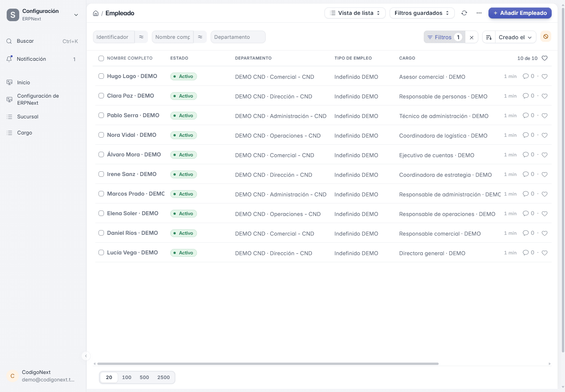
Task: Check the Hugo Lago row checkbox
Action: (101, 76)
